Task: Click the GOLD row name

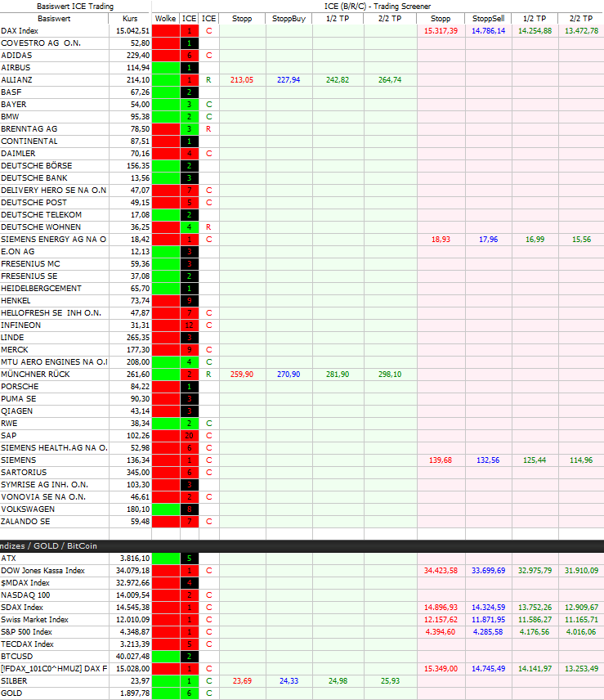Action: (x=11, y=693)
